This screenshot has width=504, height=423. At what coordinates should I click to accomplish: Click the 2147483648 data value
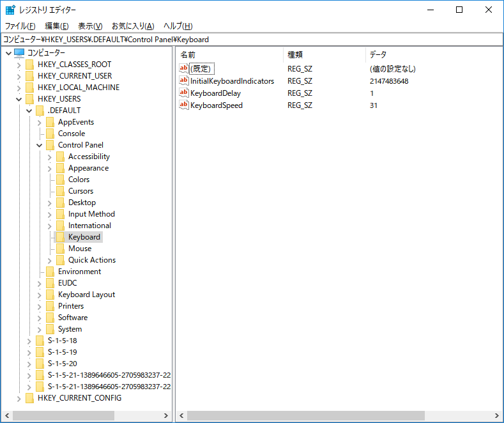point(389,81)
